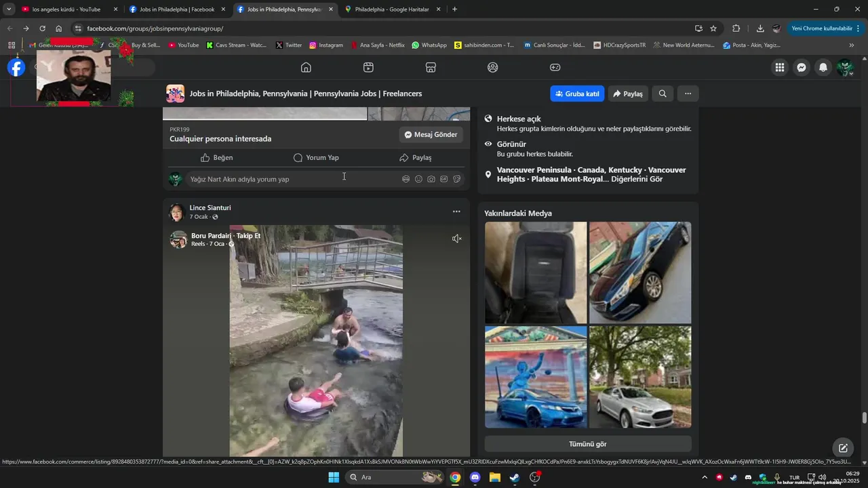Open the Facebook Home icon

306,67
